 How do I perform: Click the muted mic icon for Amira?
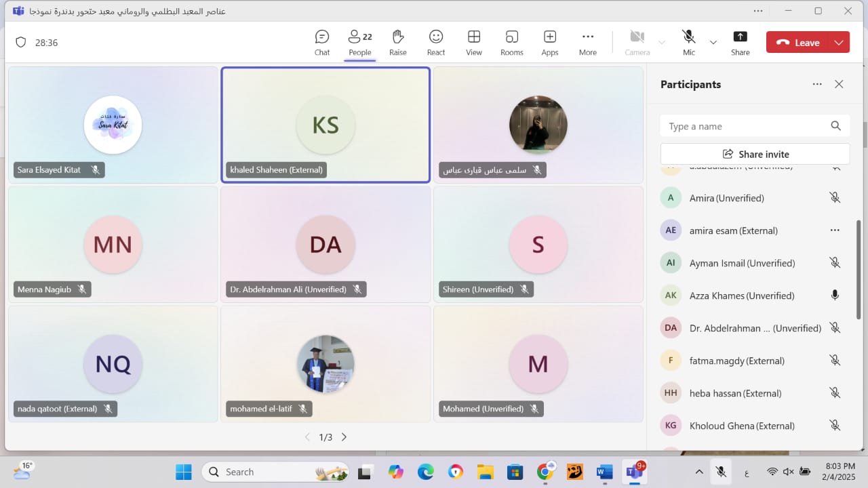click(x=835, y=198)
